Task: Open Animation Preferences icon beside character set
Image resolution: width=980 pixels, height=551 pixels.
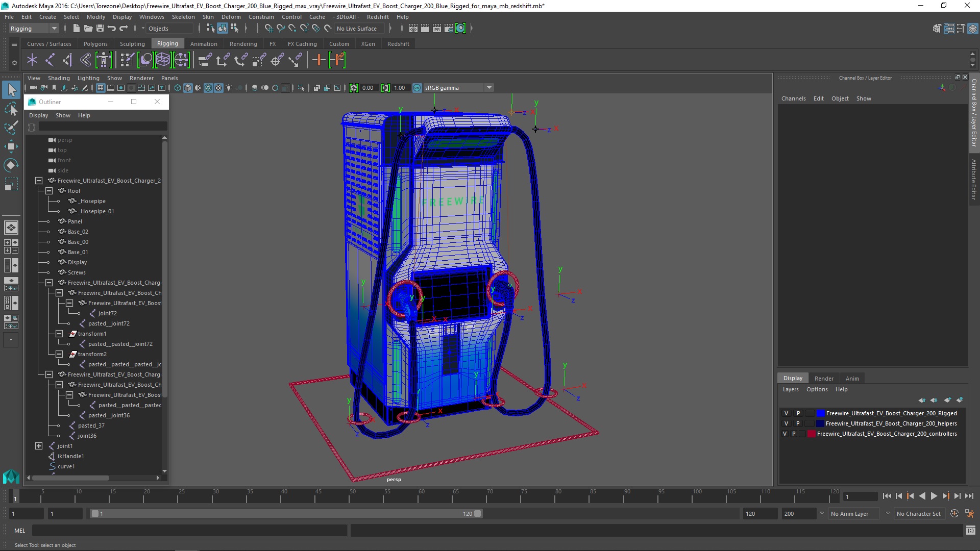Action: [x=969, y=514]
